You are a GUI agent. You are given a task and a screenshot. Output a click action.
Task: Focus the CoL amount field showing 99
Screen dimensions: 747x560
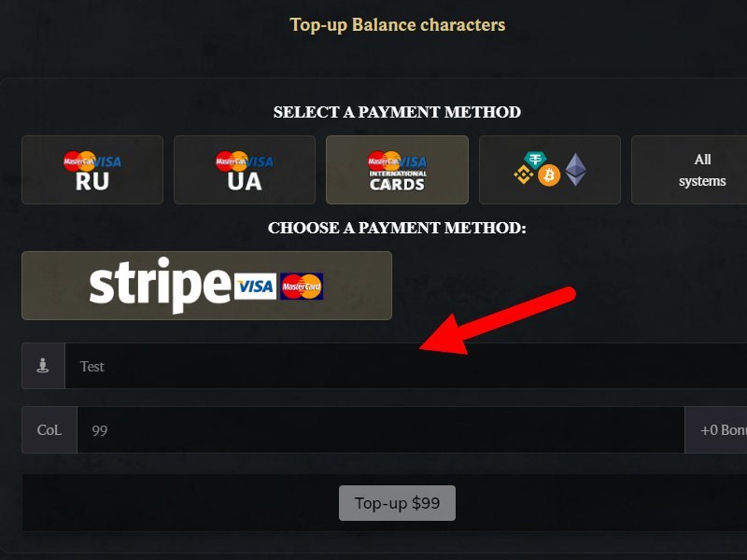click(x=381, y=429)
